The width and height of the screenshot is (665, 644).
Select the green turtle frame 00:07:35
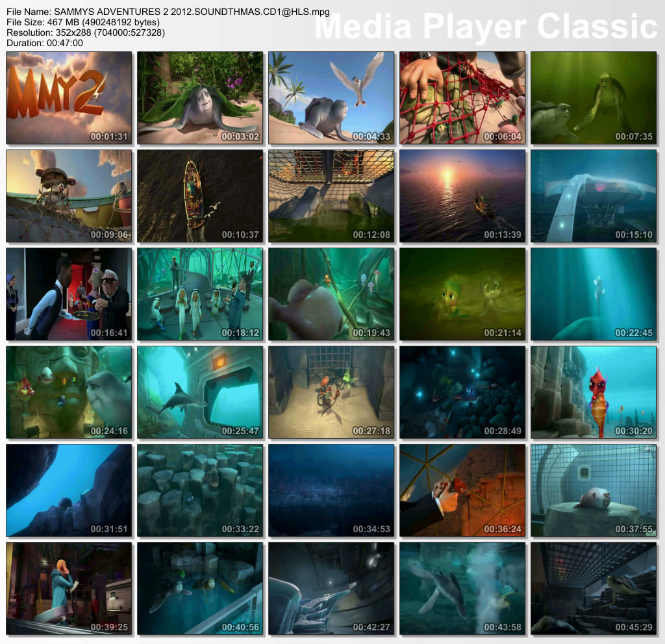(x=594, y=97)
